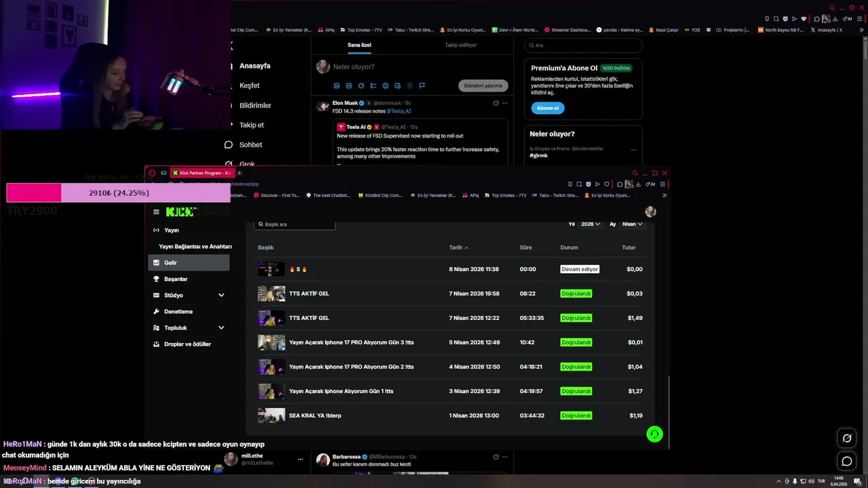
Task: Select Yayın Bağlantısı ve Anahtarı sidebar item
Action: [195, 247]
